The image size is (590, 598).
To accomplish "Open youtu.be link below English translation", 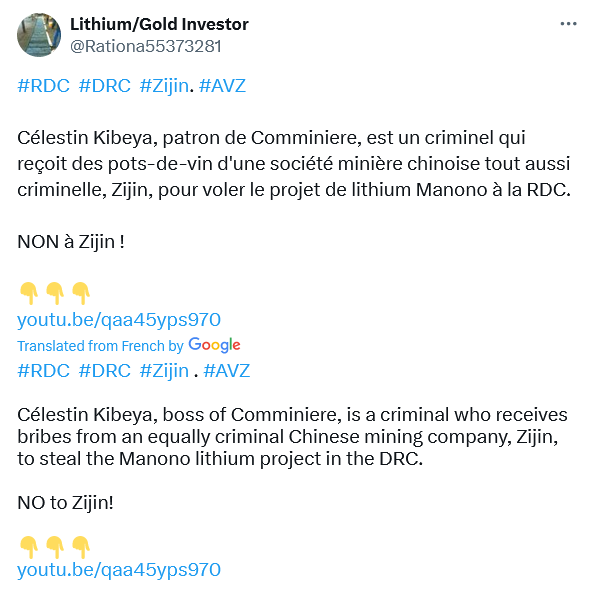I will tap(119, 570).
